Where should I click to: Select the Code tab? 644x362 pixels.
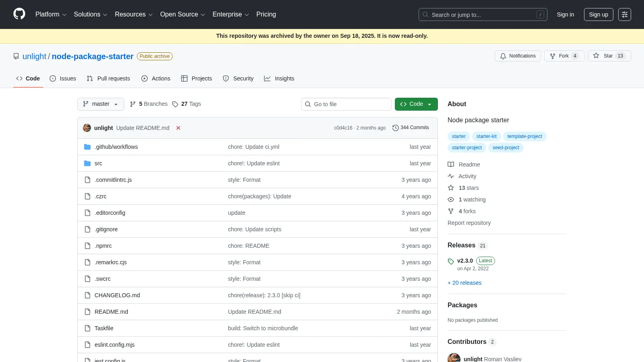[x=28, y=78]
